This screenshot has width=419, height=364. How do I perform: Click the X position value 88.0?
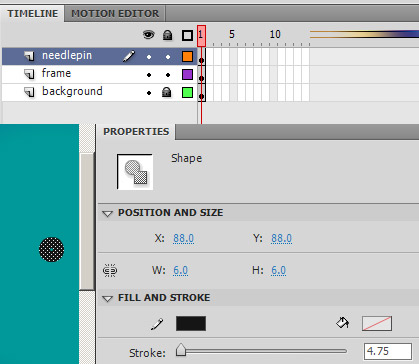point(184,238)
